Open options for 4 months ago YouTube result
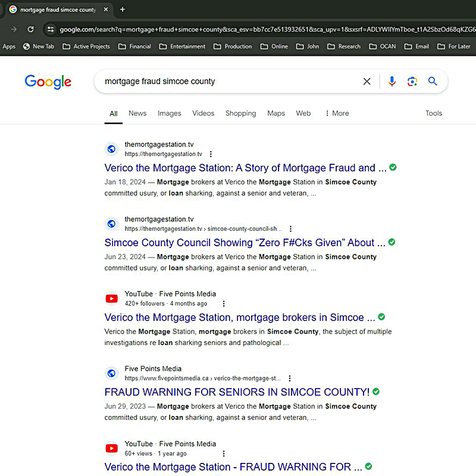 [224, 303]
